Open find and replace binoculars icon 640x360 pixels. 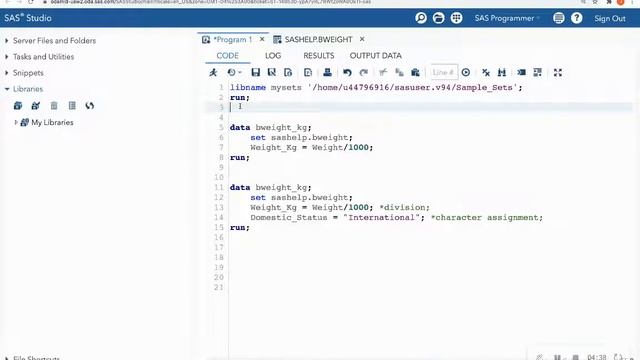pos(502,73)
